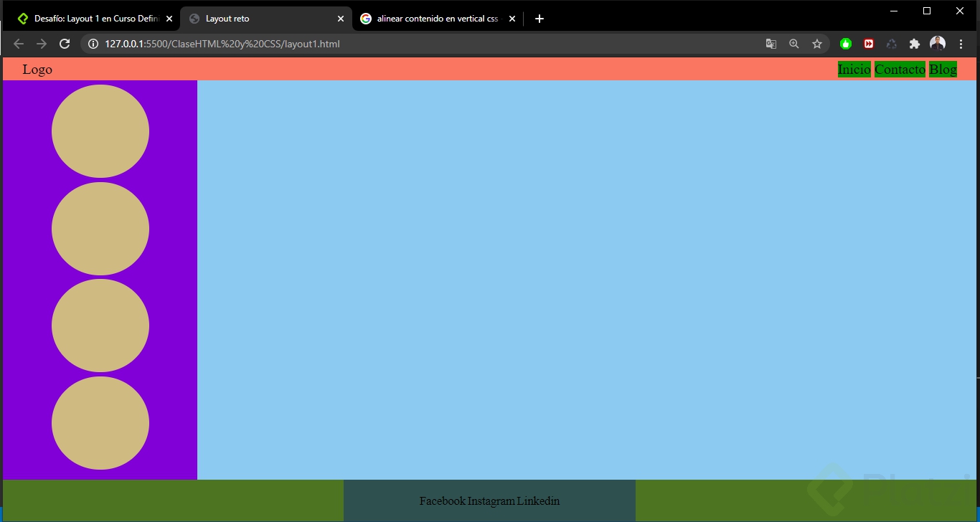Click the second tan circle in sidebar
This screenshot has width=980, height=522.
point(100,229)
